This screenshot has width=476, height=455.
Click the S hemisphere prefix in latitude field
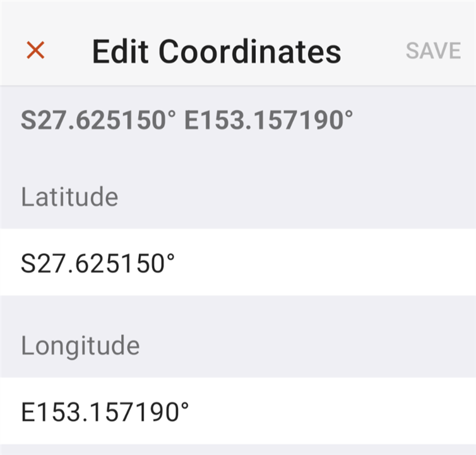(x=28, y=264)
